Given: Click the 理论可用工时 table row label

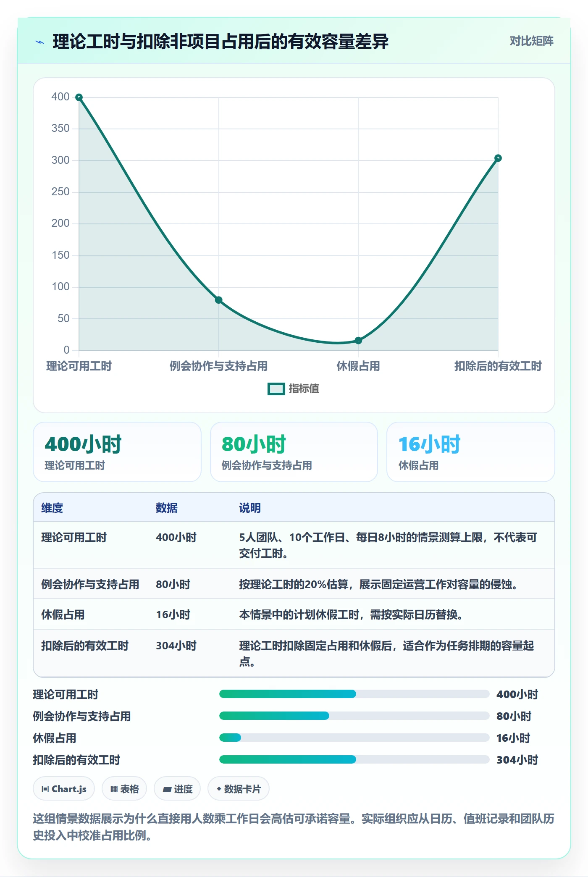Looking at the screenshot, I should click(74, 538).
